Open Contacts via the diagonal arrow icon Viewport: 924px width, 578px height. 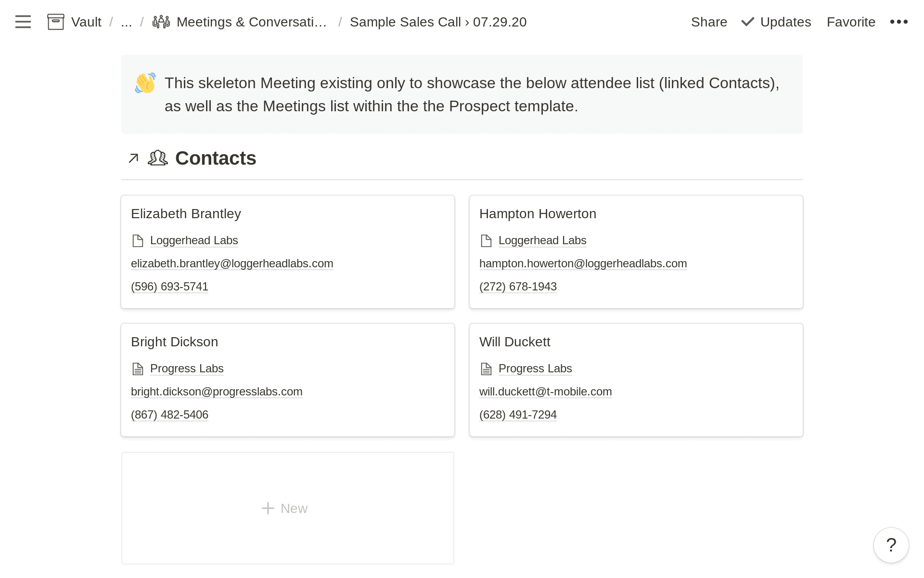point(133,158)
